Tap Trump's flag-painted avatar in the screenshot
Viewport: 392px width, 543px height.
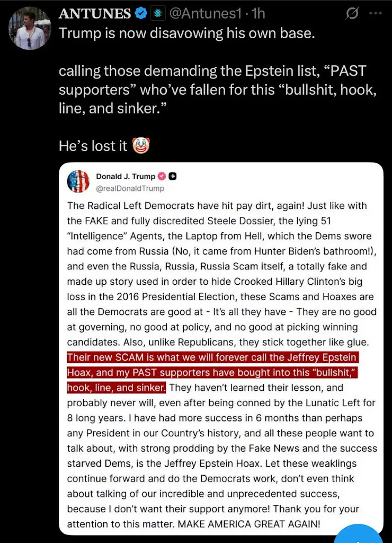point(78,181)
